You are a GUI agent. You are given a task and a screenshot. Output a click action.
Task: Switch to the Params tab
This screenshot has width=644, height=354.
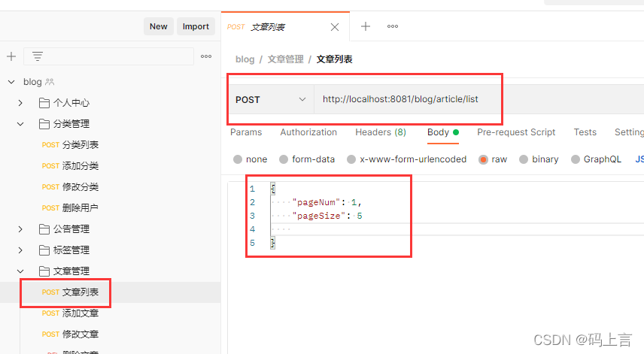[246, 132]
